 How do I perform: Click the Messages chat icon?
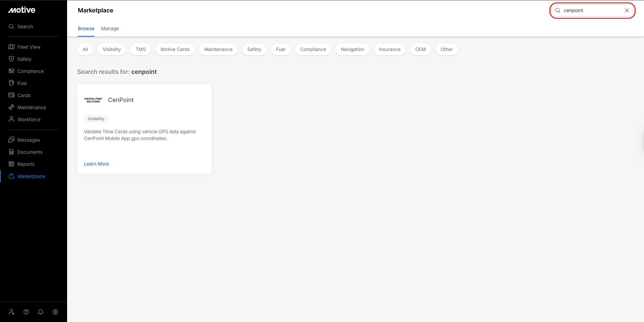[x=11, y=140]
